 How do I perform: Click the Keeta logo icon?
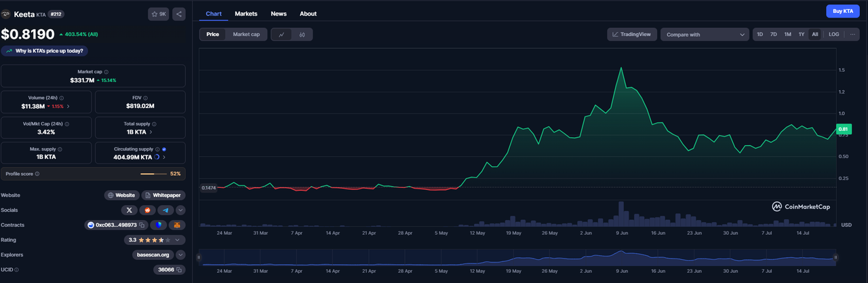click(6, 14)
